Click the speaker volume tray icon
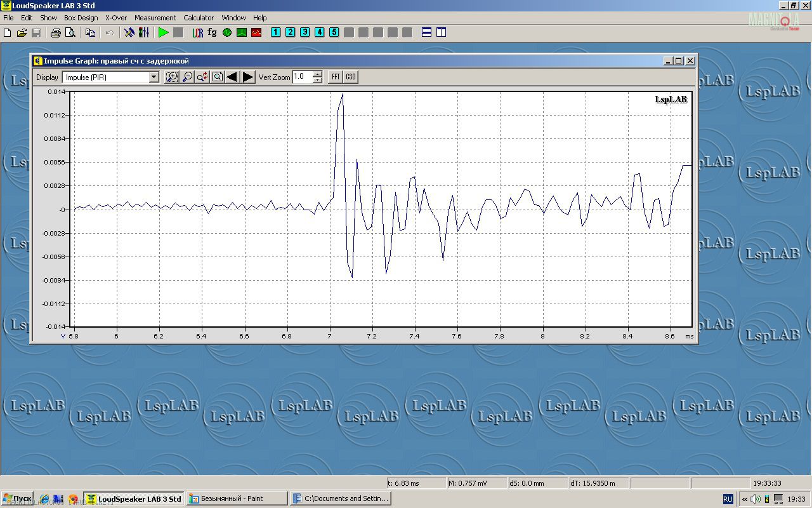Viewport: 812px width, 508px height. (x=756, y=499)
